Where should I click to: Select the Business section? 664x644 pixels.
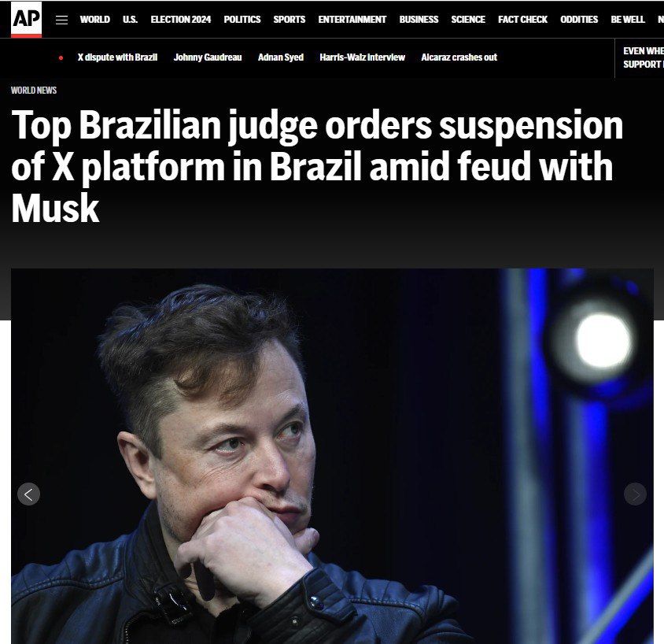[419, 20]
